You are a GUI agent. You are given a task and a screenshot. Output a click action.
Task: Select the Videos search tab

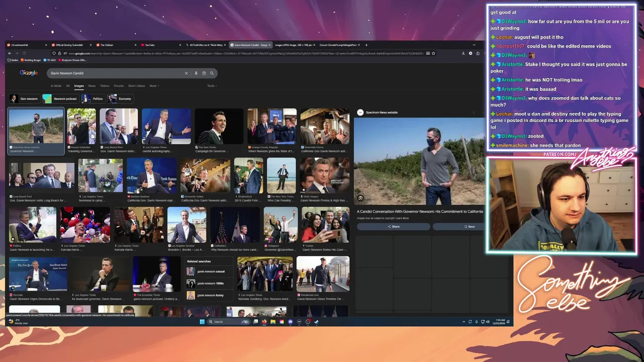(105, 86)
